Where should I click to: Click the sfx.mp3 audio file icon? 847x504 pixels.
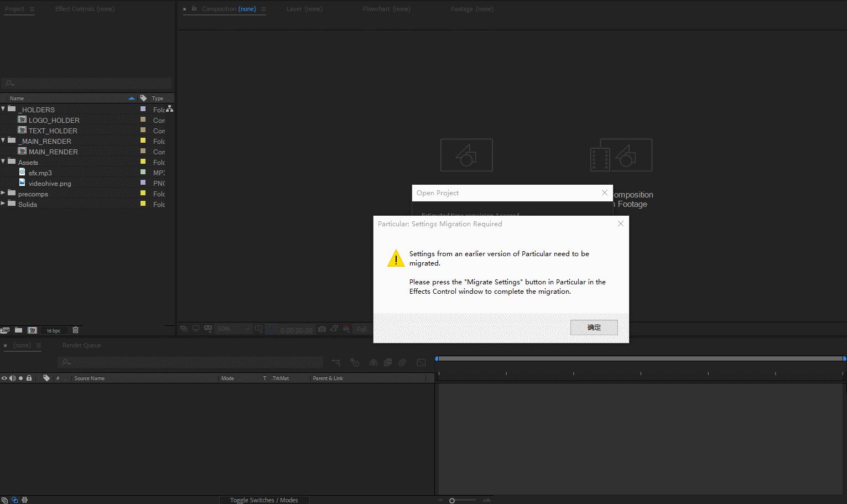tap(22, 173)
